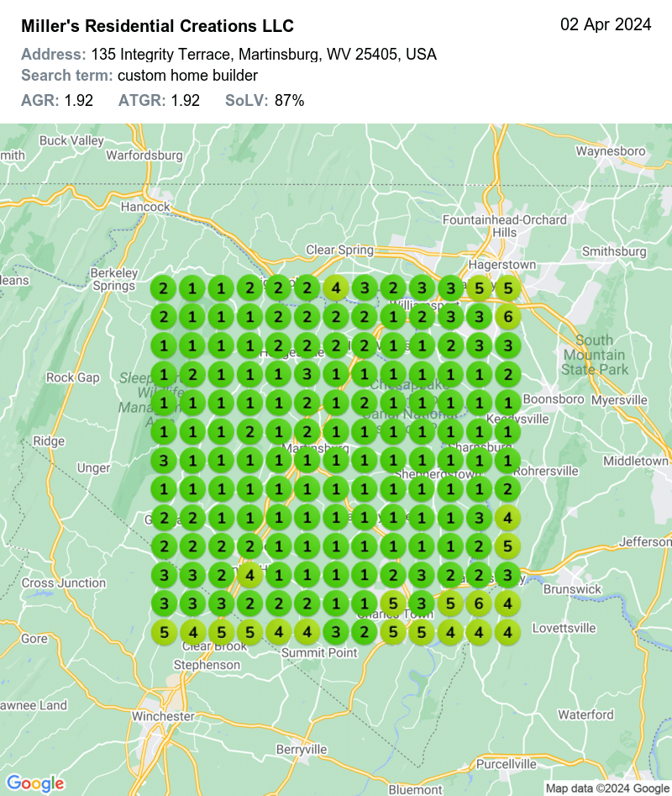Click the SoLV 87% value
This screenshot has height=796, width=672.
coord(289,100)
